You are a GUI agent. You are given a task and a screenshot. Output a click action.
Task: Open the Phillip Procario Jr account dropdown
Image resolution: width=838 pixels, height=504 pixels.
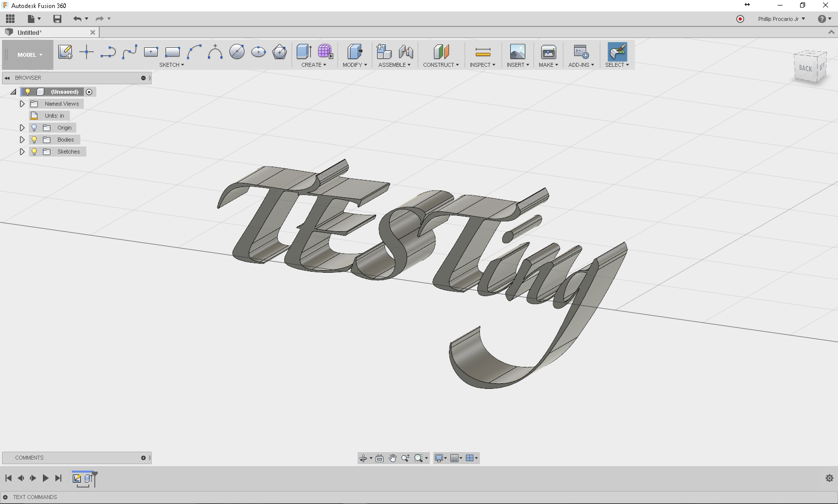pyautogui.click(x=781, y=19)
